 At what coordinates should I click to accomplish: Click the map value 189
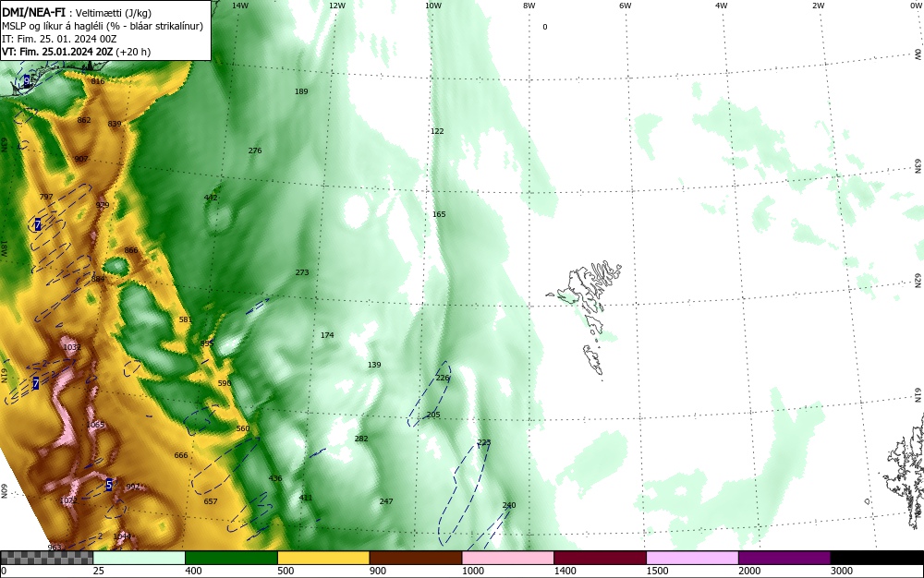(301, 91)
